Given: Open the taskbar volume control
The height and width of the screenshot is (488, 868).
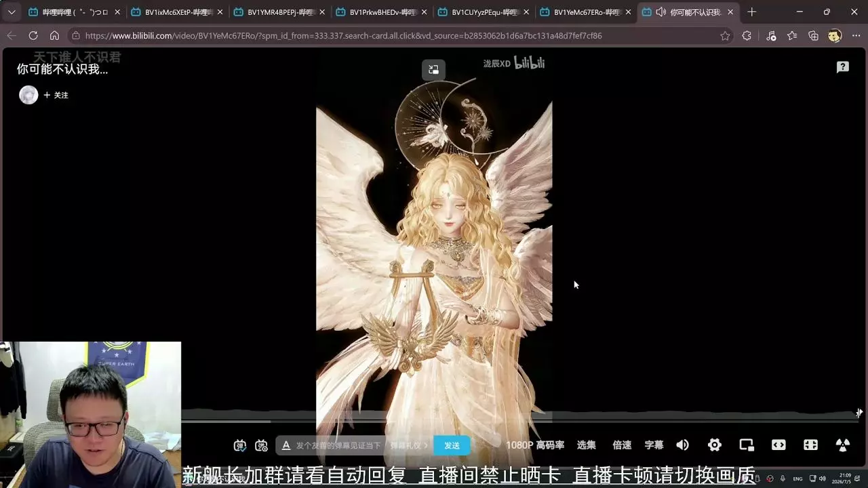Looking at the screenshot, I should click(x=823, y=479).
